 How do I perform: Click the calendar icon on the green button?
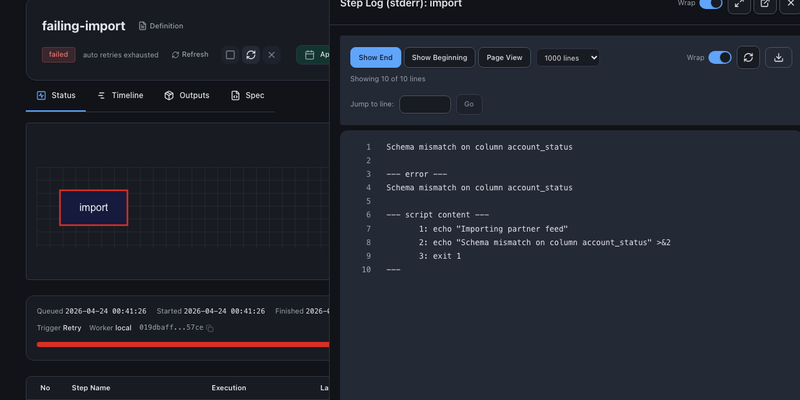click(309, 55)
